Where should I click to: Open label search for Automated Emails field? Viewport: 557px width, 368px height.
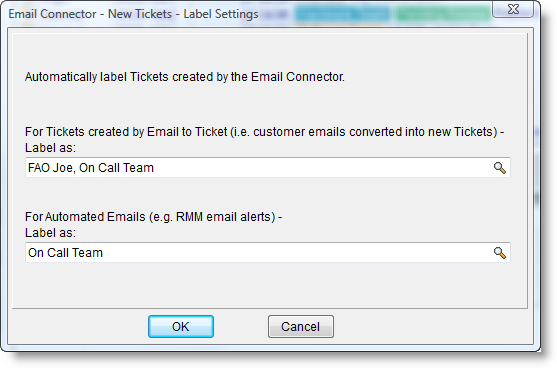(499, 253)
